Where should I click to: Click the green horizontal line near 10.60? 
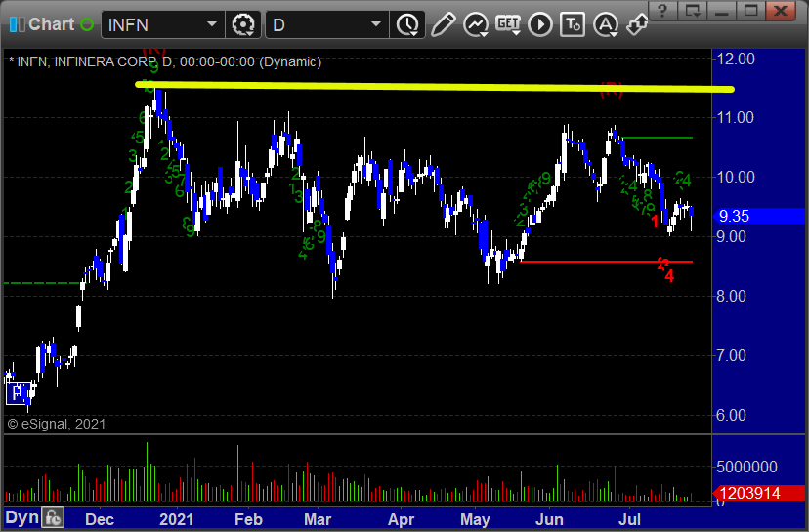[x=658, y=138]
